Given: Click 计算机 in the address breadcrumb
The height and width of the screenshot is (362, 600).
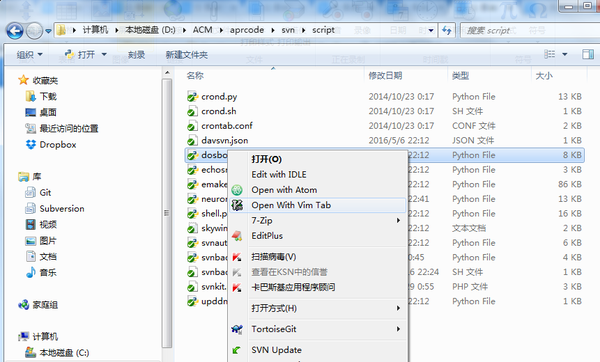Looking at the screenshot, I should pyautogui.click(x=95, y=30).
